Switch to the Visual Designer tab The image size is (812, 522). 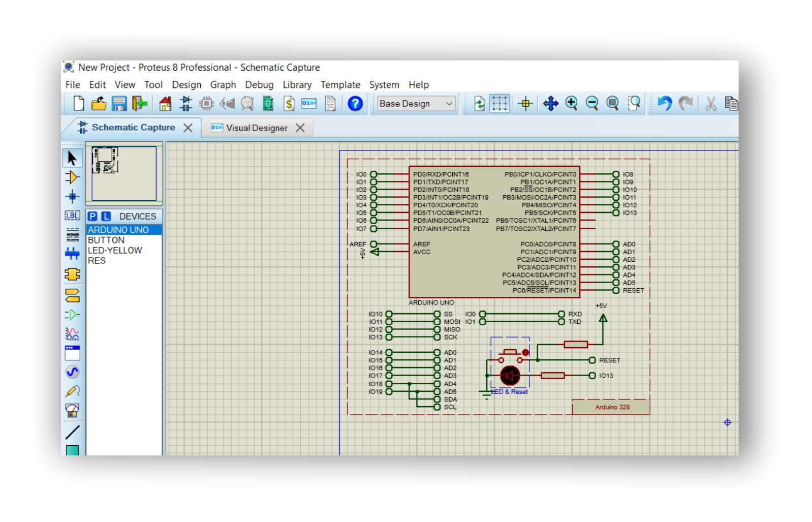tap(257, 128)
